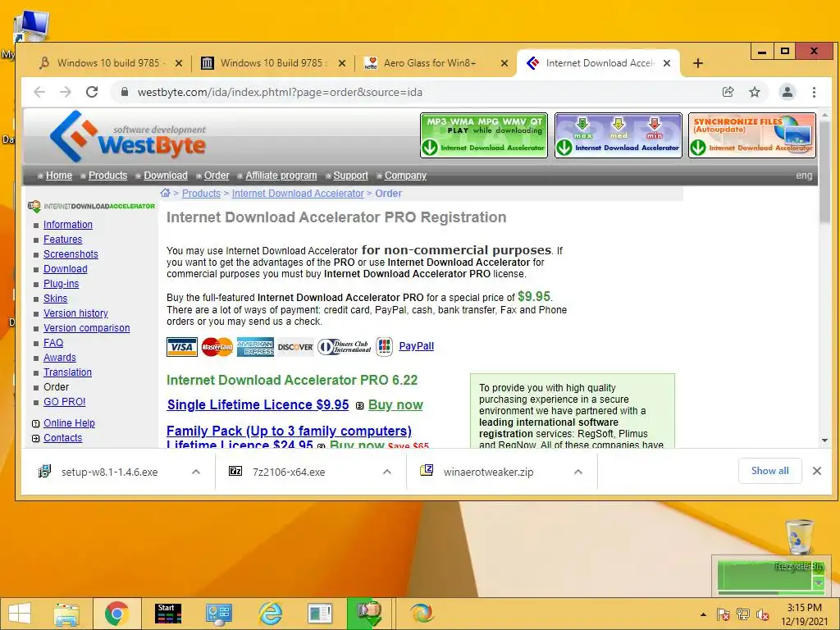
Task: Close the Internet Download Accelerator tab
Action: click(667, 63)
